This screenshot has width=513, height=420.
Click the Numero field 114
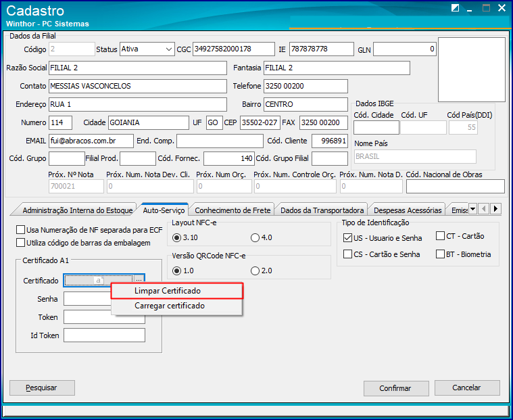click(x=61, y=123)
